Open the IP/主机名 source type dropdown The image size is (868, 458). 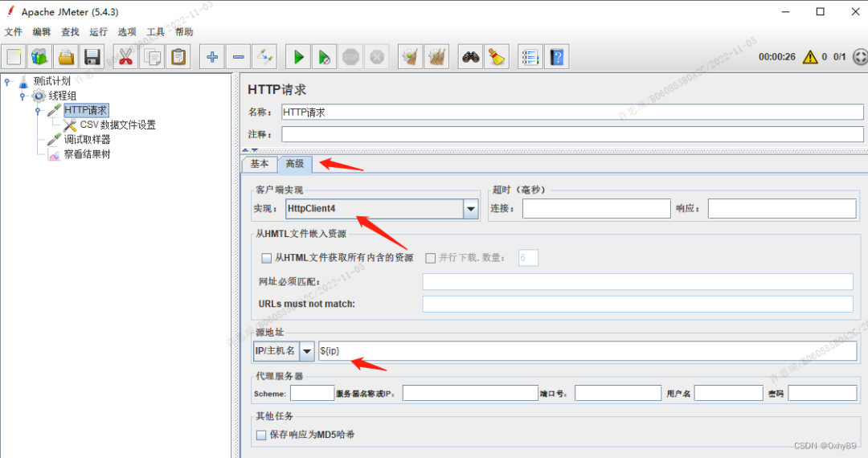click(307, 351)
